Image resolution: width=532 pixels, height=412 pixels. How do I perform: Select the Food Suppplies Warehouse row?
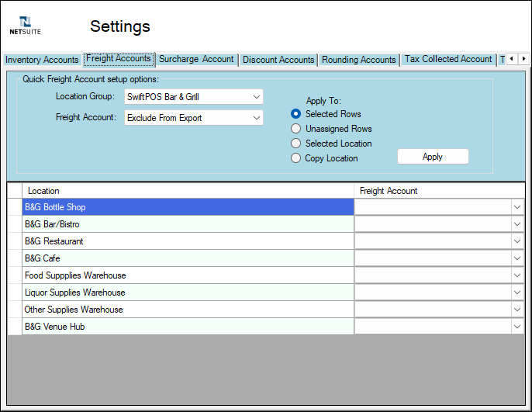(x=188, y=275)
